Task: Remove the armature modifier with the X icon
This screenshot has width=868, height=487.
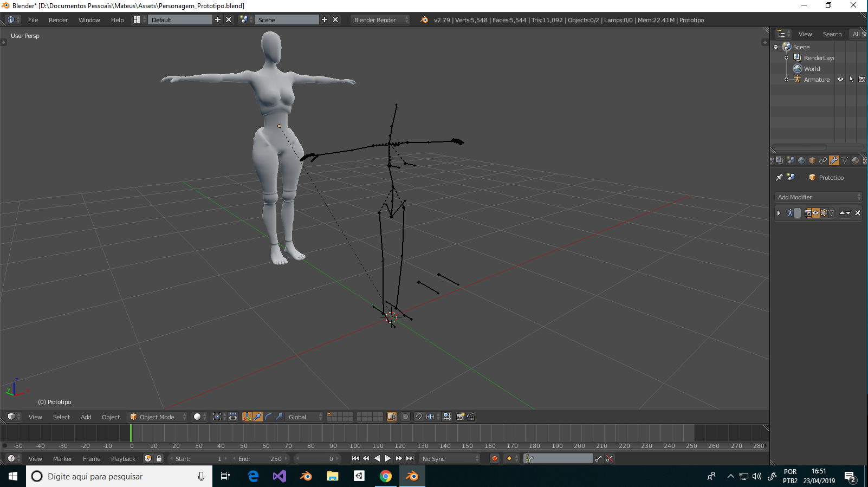Action: coord(858,213)
